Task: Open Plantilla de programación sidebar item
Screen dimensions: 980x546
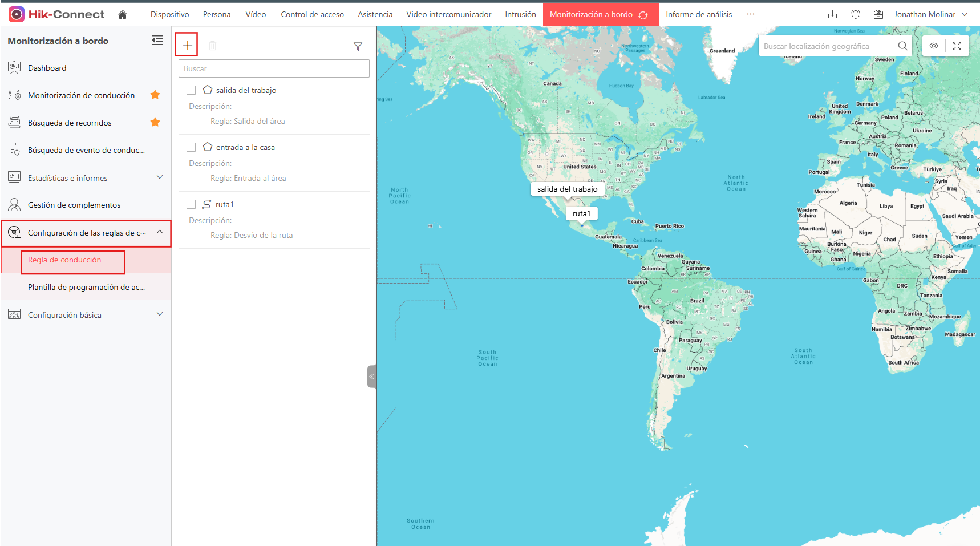Action: click(x=86, y=287)
